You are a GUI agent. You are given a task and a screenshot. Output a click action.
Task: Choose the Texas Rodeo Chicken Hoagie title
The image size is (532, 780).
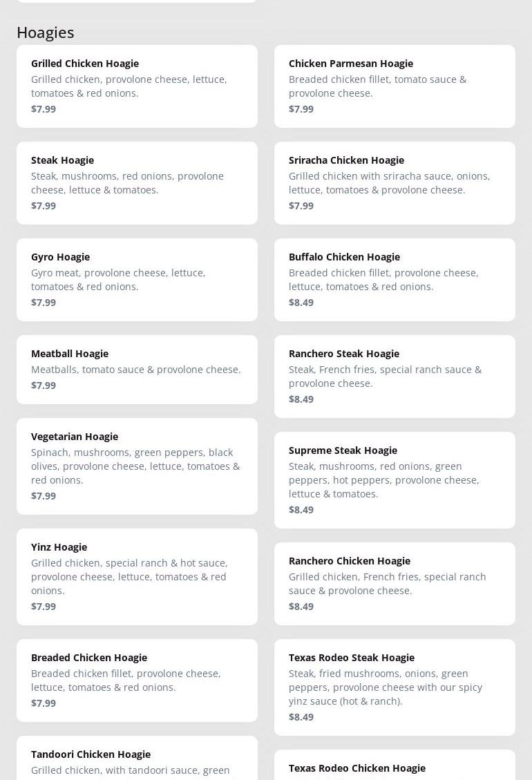point(357,768)
